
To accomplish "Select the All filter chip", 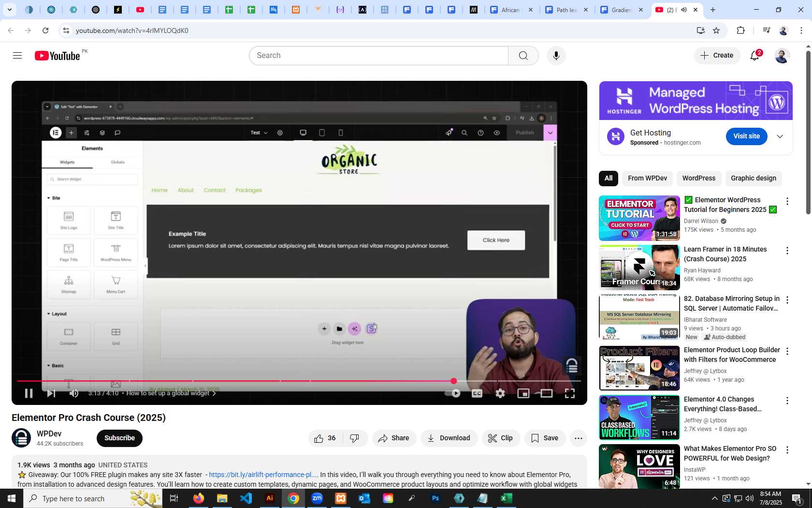I will pos(609,179).
